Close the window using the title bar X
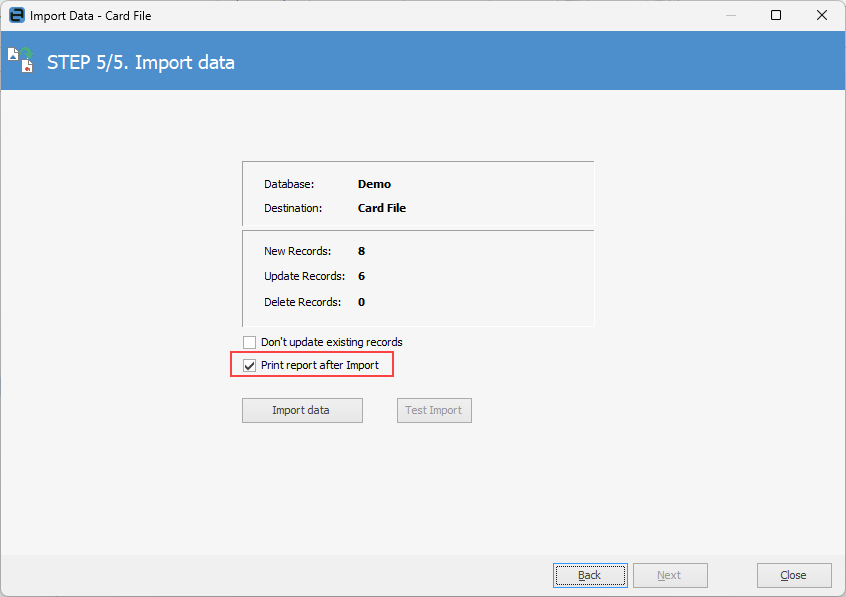The height and width of the screenshot is (597, 846). pos(821,16)
